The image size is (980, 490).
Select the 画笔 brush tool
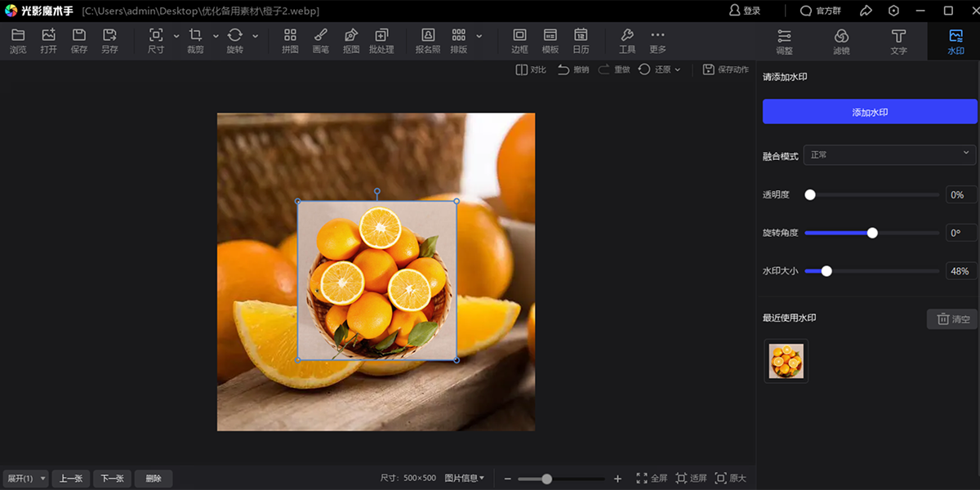pos(321,41)
